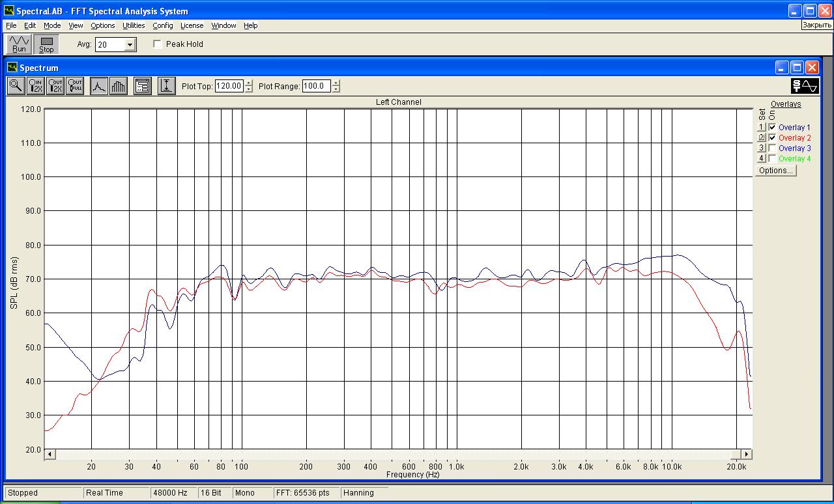Screen dimensions: 834x504
Task: Enable the Peak Hold checkbox
Action: pos(157,44)
